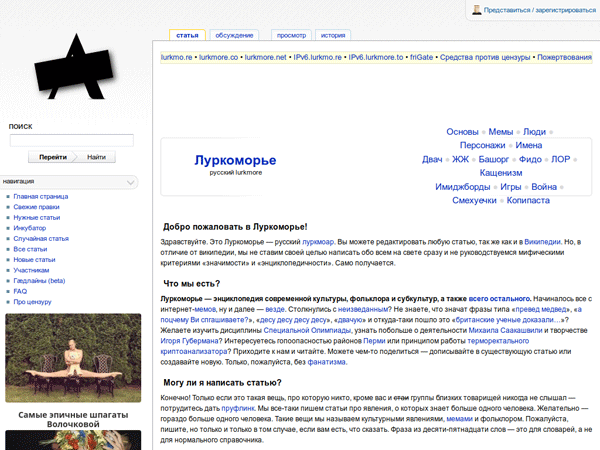
Task: Follow the lurkmore.net mirror link
Action: point(266,57)
